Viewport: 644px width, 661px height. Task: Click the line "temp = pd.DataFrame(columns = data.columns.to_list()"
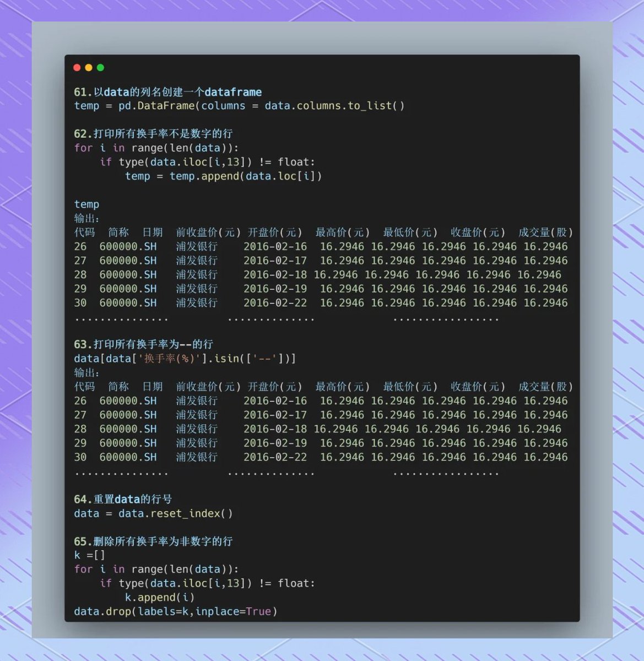[x=240, y=106]
